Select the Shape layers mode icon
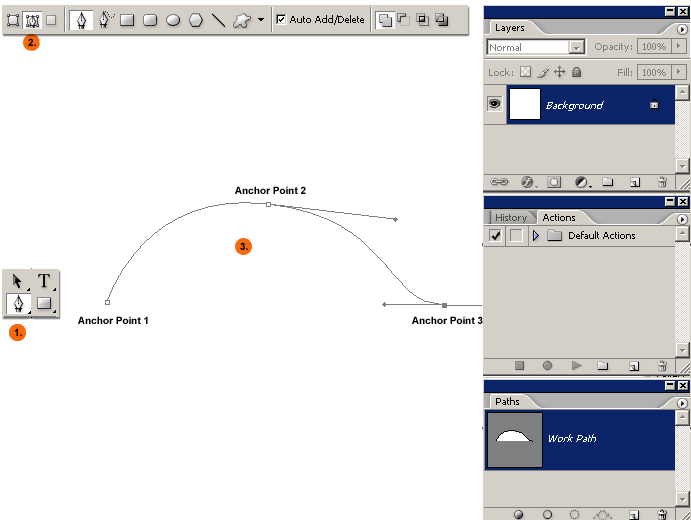Screen dimensions: 691x520 (x=13, y=20)
